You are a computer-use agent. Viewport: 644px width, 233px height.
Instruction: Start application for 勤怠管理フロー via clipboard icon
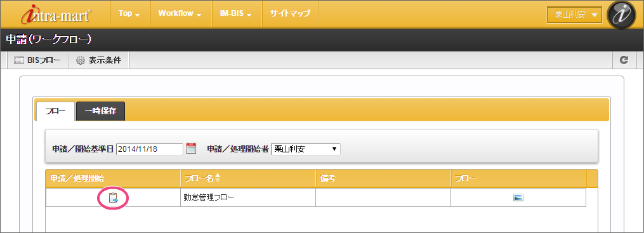[x=114, y=198]
